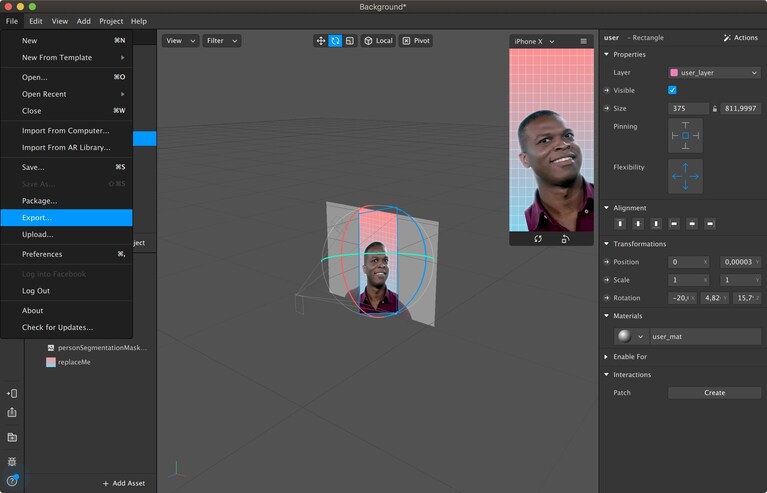Select Package... in the File menu
The height and width of the screenshot is (493, 767).
67,201
